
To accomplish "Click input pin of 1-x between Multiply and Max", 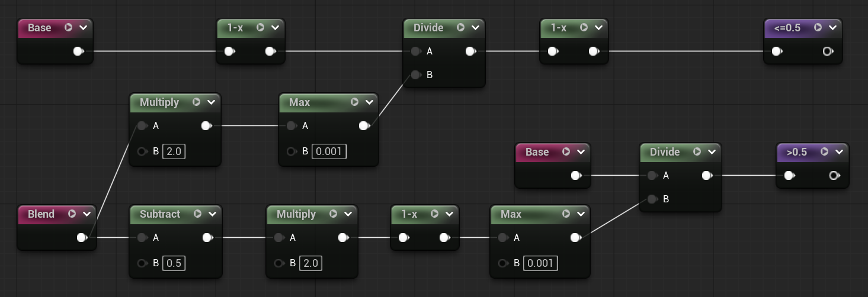I will [403, 238].
